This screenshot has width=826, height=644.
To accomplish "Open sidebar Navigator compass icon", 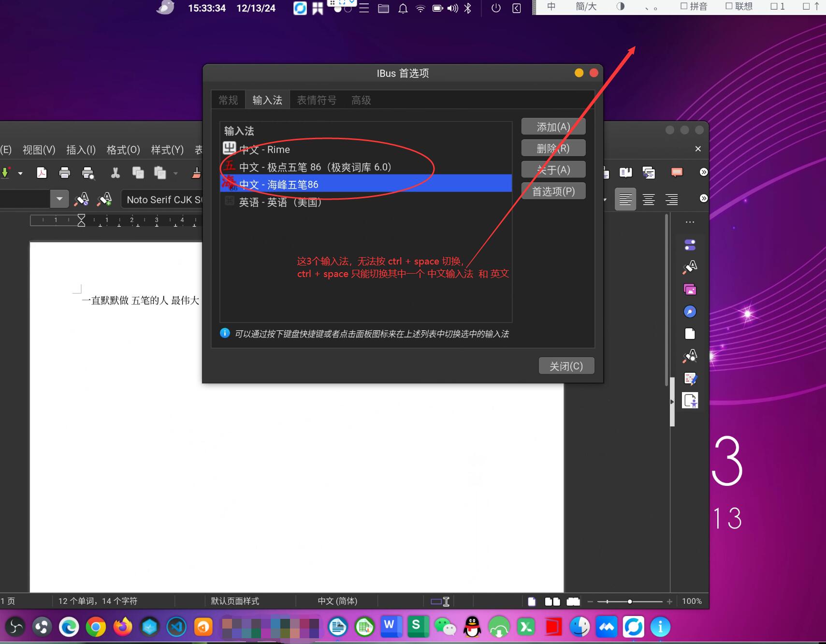I will coord(690,311).
